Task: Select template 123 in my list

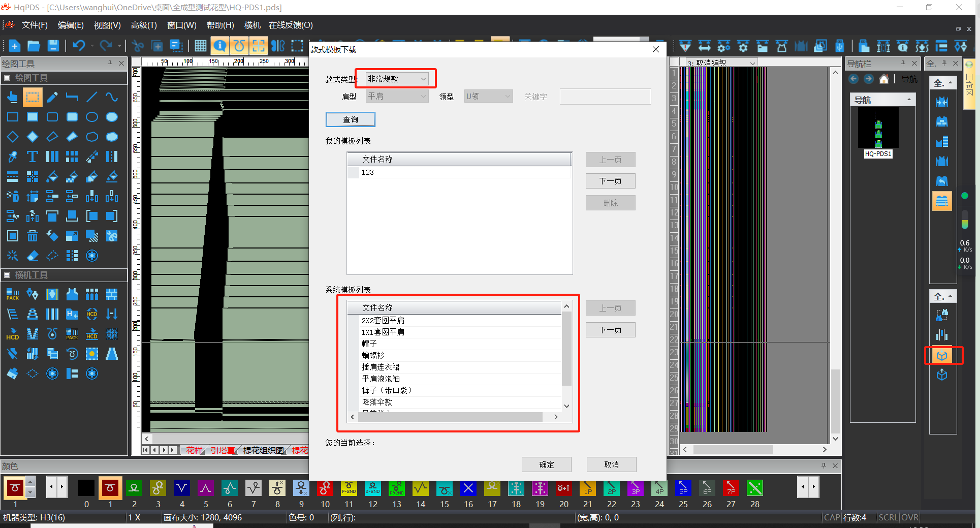Action: (x=459, y=172)
